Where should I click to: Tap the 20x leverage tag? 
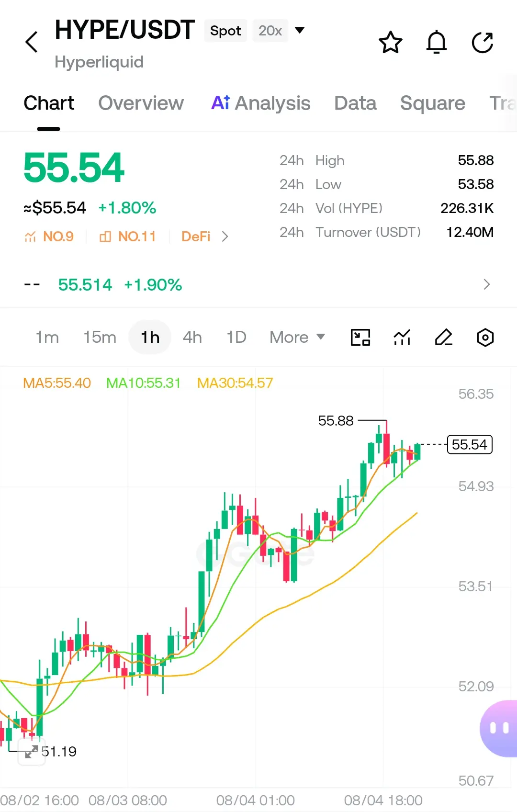click(270, 31)
